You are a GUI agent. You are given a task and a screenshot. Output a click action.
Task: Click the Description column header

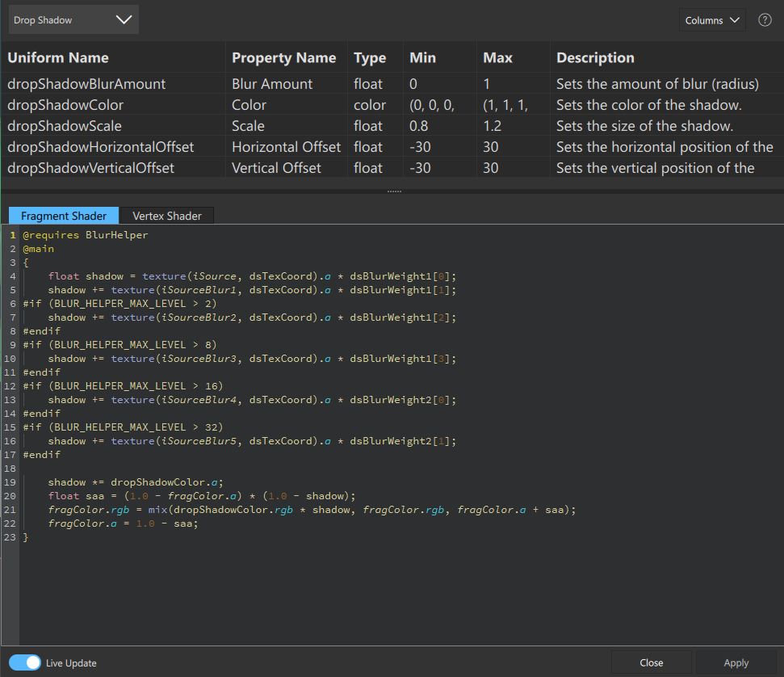pos(594,57)
